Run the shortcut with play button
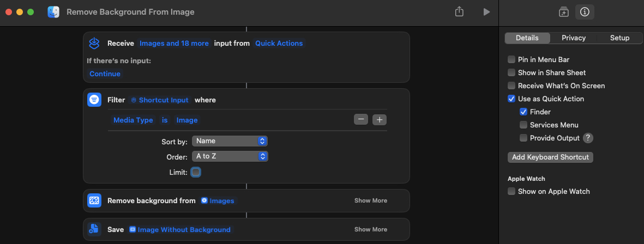Image resolution: width=644 pixels, height=244 pixels. (x=486, y=11)
